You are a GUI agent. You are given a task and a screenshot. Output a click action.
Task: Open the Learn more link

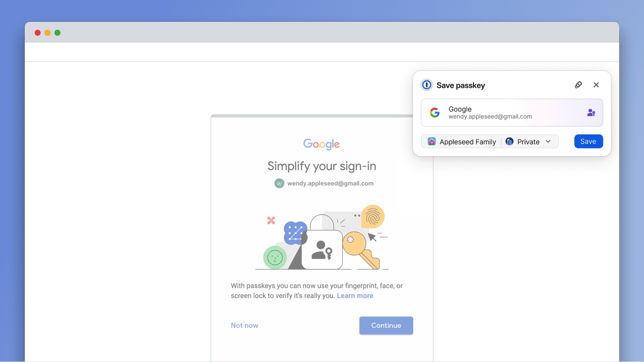point(355,296)
